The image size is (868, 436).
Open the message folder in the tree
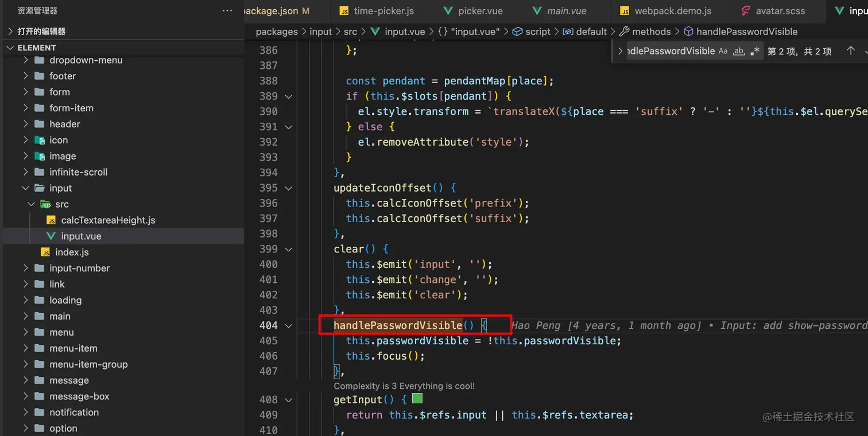[x=69, y=380]
